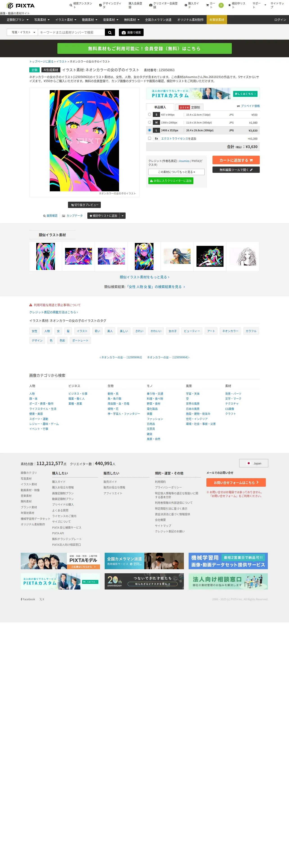
Task: Open the 無料素材 menu dropdown
Action: (x=131, y=20)
